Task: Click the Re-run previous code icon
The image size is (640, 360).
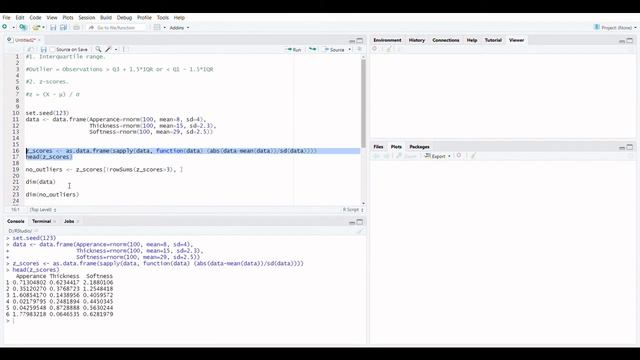Action: tap(312, 49)
